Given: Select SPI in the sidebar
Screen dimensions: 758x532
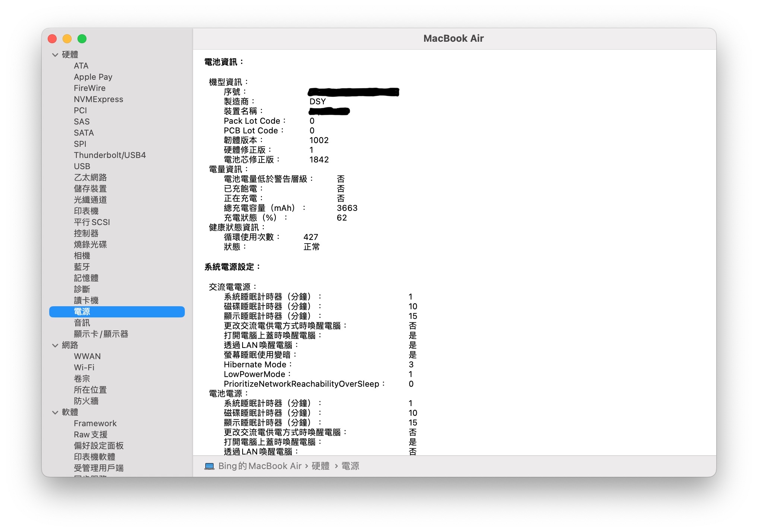Looking at the screenshot, I should 80,144.
